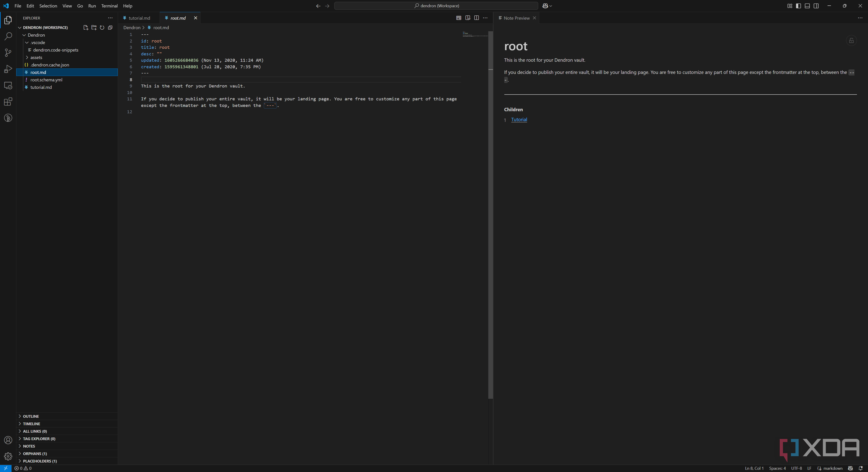Click the remote window indicator in status bar
Viewport: 868px width, 472px height.
tap(6, 468)
